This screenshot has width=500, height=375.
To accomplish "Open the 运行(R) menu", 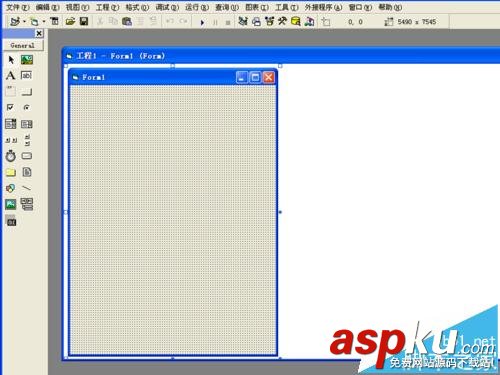I will [197, 7].
